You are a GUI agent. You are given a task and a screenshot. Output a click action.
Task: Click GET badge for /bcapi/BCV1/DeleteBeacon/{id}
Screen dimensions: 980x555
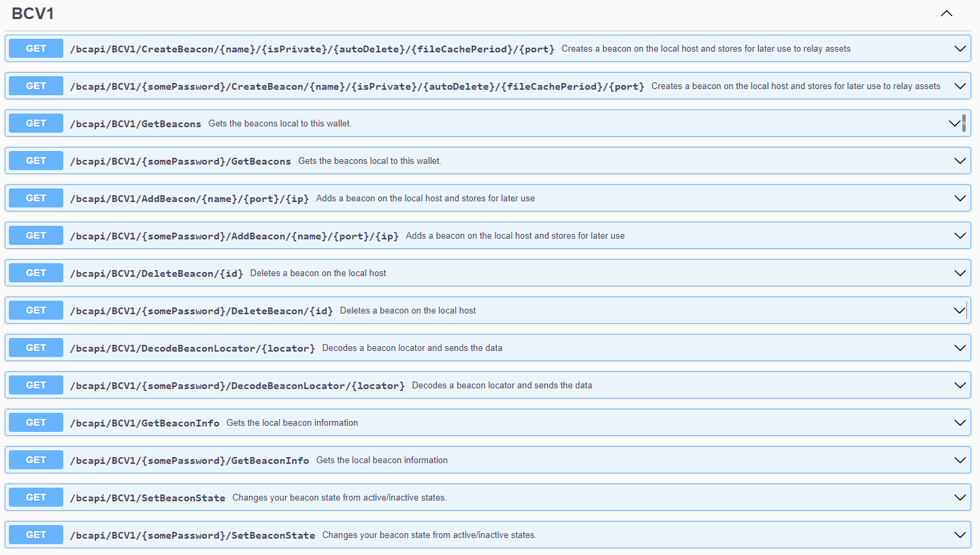(x=36, y=273)
